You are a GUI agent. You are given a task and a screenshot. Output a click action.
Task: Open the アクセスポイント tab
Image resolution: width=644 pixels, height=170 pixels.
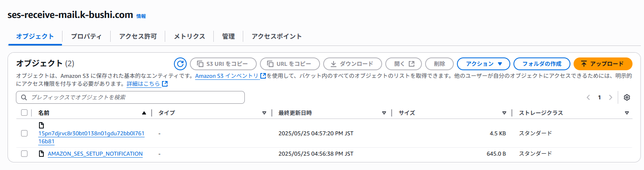click(x=277, y=36)
